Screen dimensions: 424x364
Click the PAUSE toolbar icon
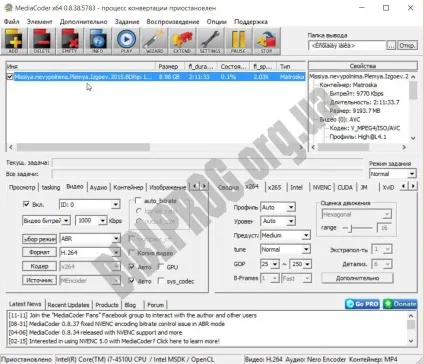pyautogui.click(x=238, y=41)
